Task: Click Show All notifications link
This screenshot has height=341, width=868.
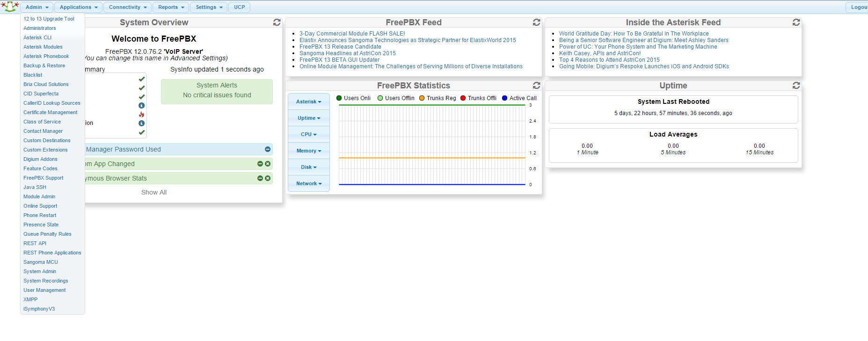Action: point(154,192)
